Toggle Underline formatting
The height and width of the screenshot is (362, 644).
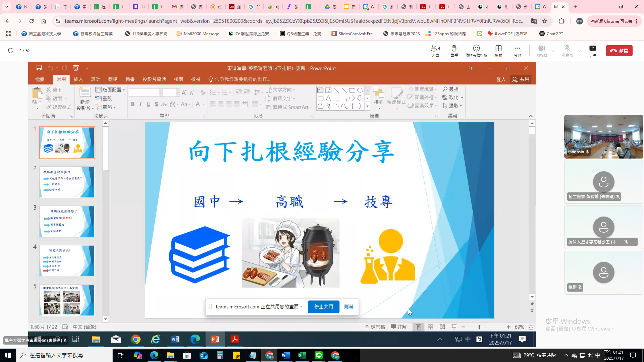(149, 104)
